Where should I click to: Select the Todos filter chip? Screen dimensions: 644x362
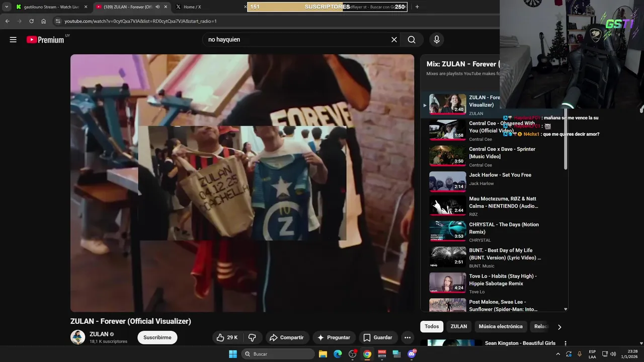432,326
